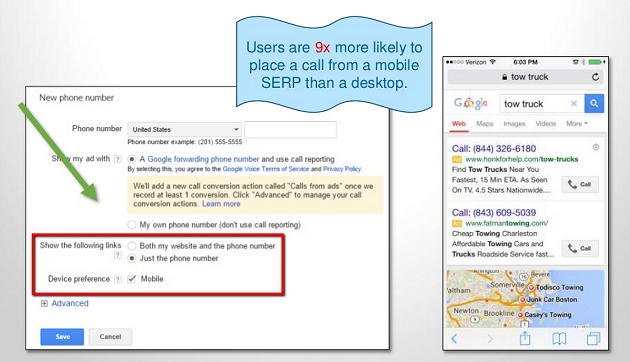The width and height of the screenshot is (630, 362).
Task: Switch to the Maps tab
Action: pos(485,124)
